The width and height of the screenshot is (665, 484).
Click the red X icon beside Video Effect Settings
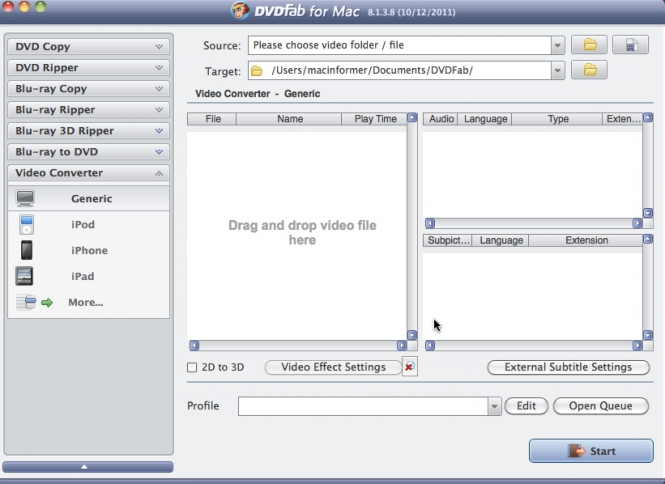click(x=409, y=366)
